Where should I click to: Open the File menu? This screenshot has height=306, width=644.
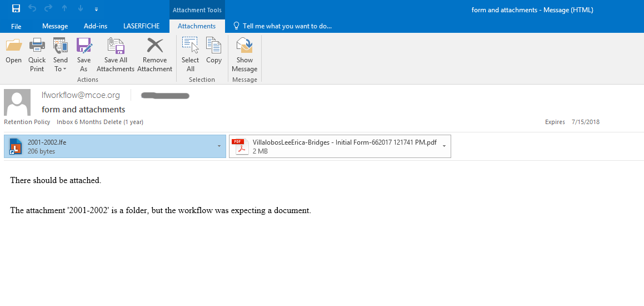16,26
